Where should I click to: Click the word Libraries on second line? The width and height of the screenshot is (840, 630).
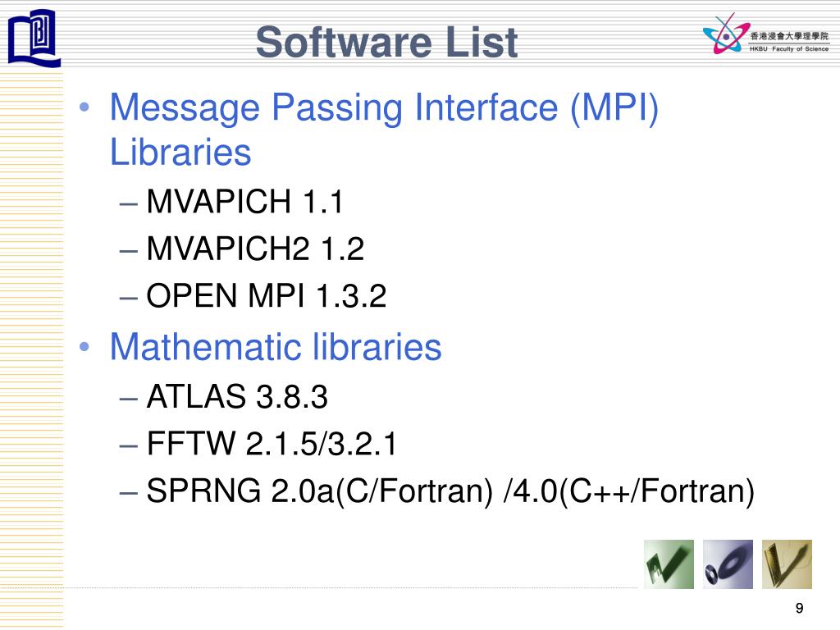click(x=180, y=152)
